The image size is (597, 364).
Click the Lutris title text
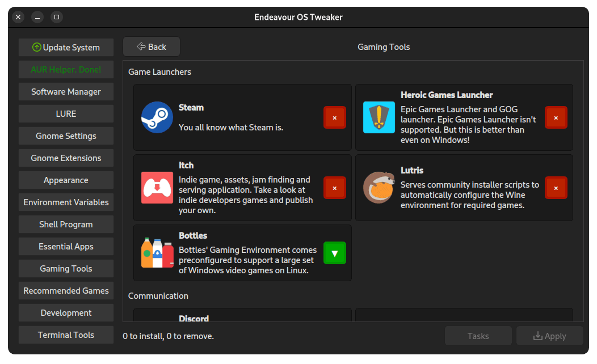pyautogui.click(x=412, y=171)
